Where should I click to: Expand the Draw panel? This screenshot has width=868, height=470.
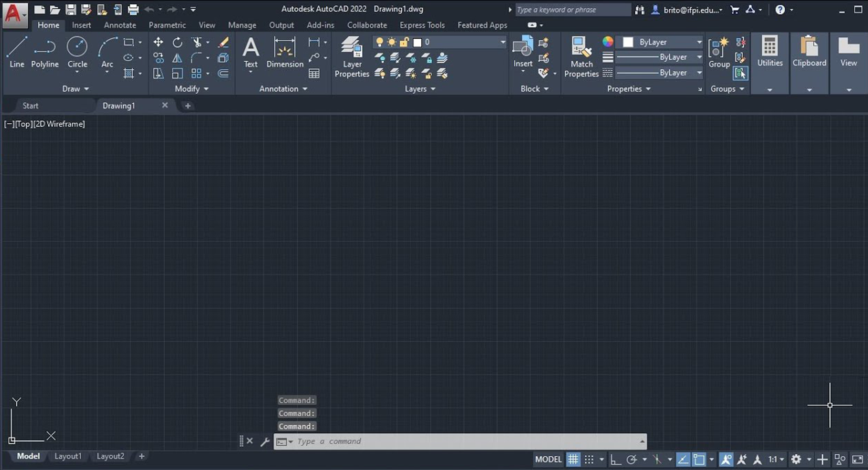[x=75, y=89]
